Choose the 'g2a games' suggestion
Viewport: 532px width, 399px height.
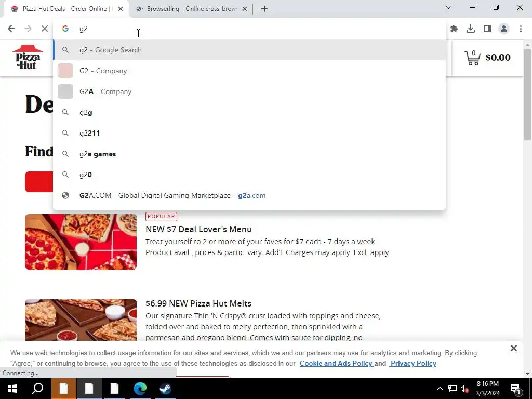tap(249, 154)
